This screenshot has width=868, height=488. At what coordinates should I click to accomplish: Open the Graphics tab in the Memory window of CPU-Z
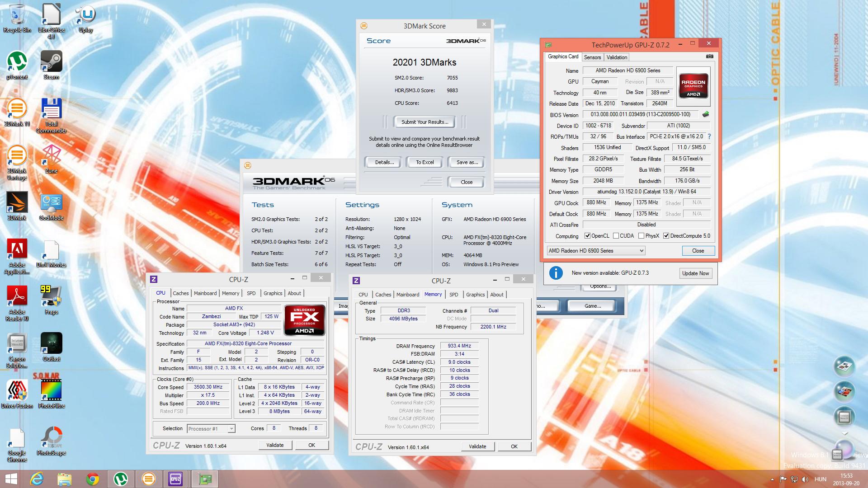pos(475,295)
